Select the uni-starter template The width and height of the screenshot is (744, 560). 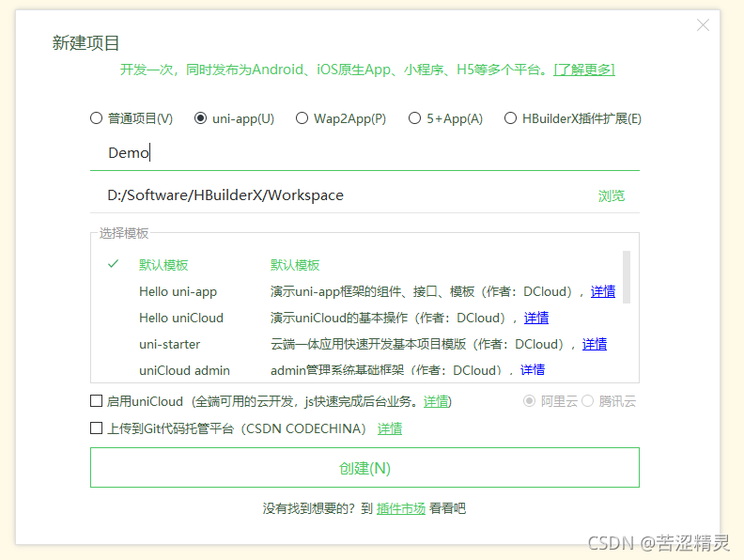170,344
